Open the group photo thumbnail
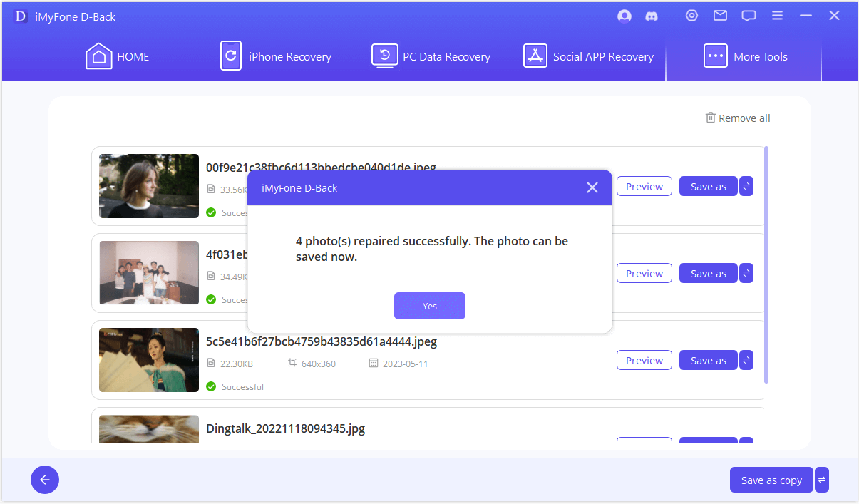This screenshot has width=859, height=504. point(149,273)
